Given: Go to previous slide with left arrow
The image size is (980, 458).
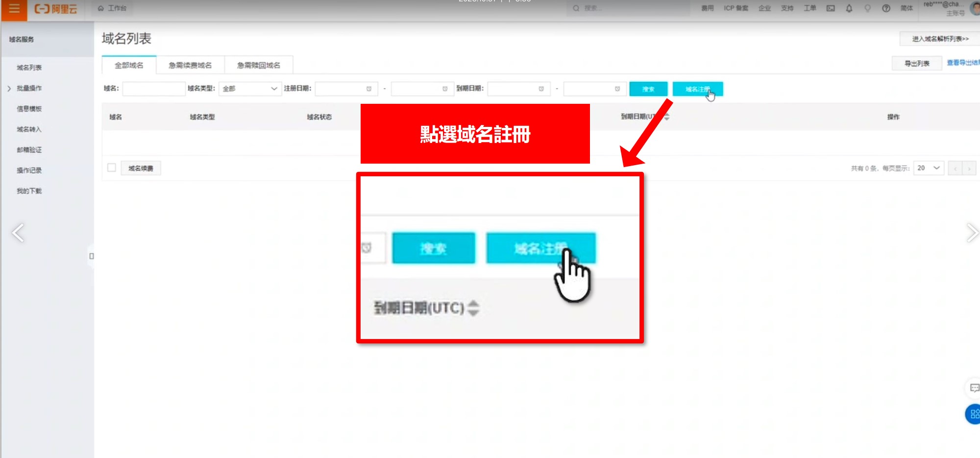Looking at the screenshot, I should coord(18,233).
